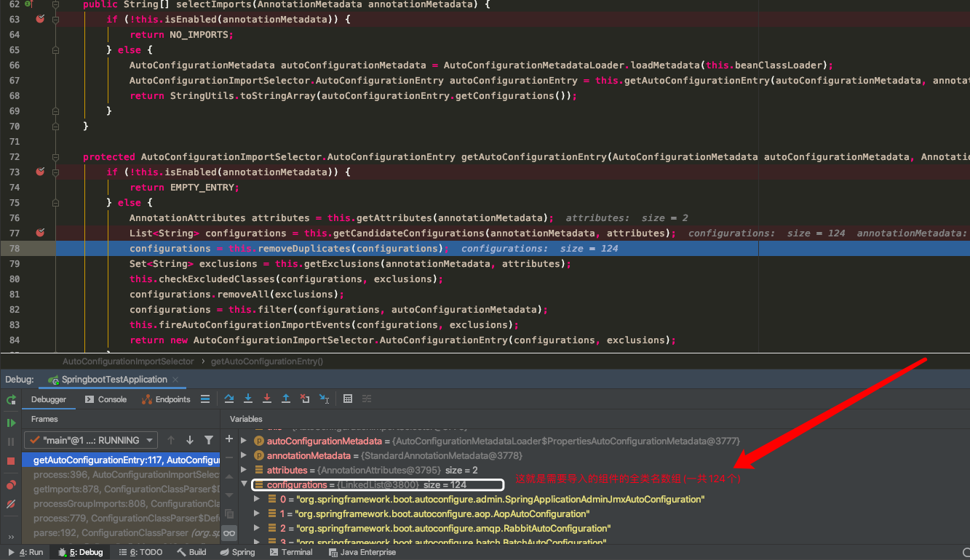Add new watch with the plus icon
Screen dimensions: 970x560
[229, 439]
